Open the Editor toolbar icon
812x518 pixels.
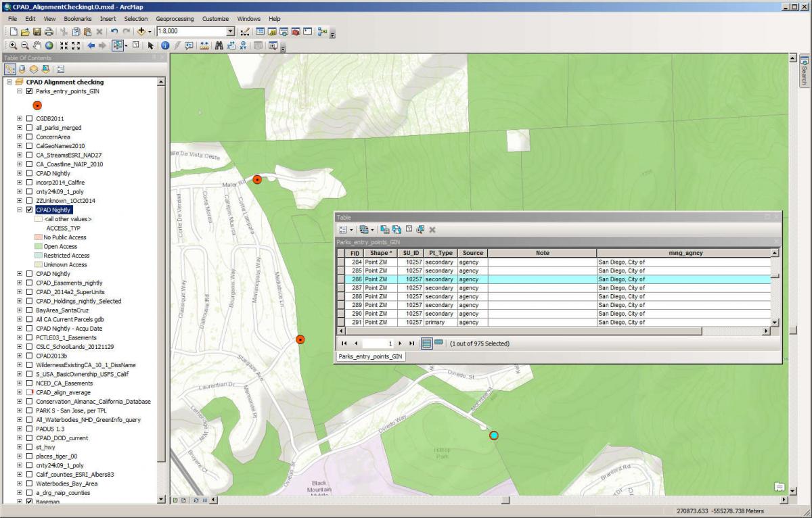tap(244, 32)
